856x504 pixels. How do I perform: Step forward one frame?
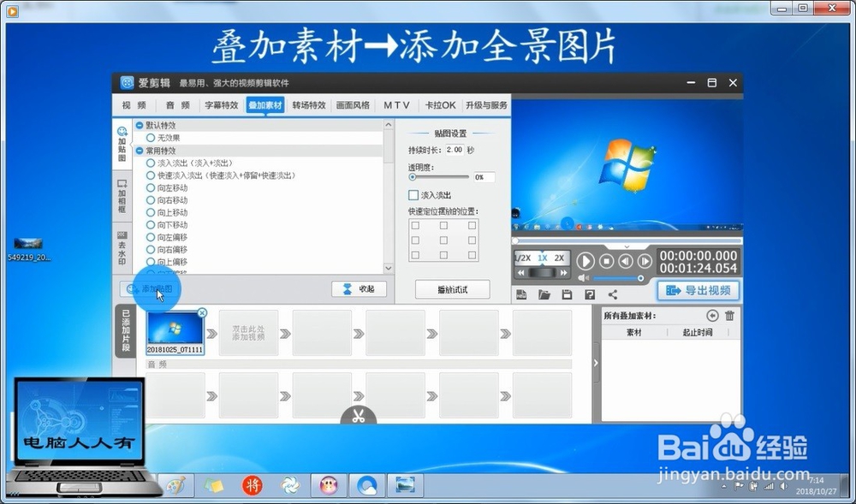pyautogui.click(x=645, y=261)
